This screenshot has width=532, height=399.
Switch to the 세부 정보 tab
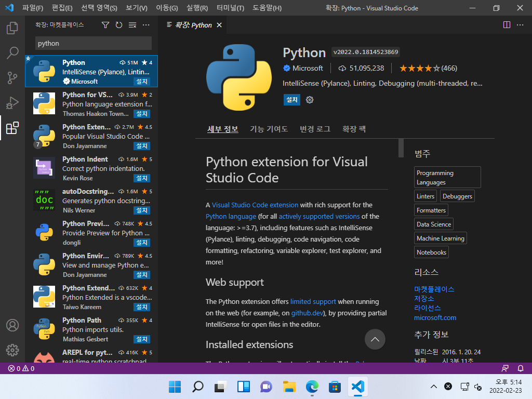point(222,129)
